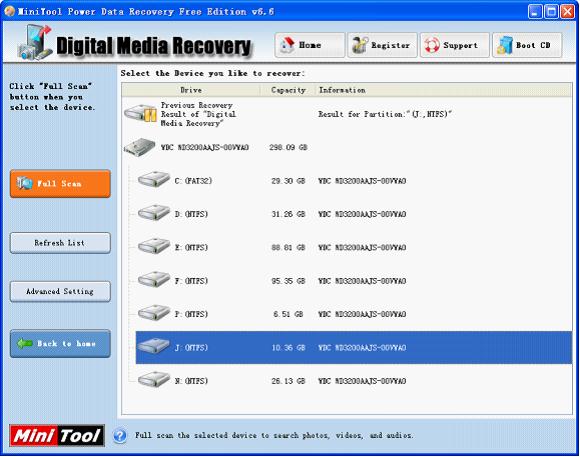
Task: Click the Information column header
Action: coord(443,90)
